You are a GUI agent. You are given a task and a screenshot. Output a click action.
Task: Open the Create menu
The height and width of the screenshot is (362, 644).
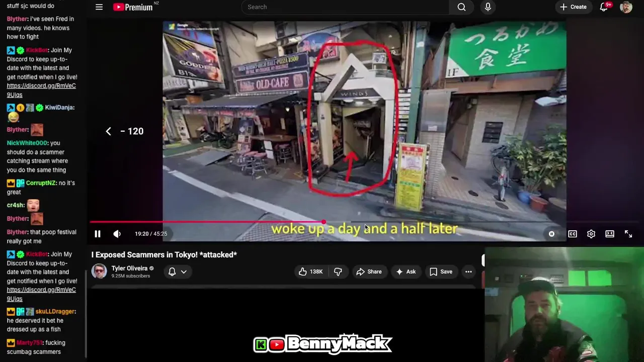click(x=573, y=7)
